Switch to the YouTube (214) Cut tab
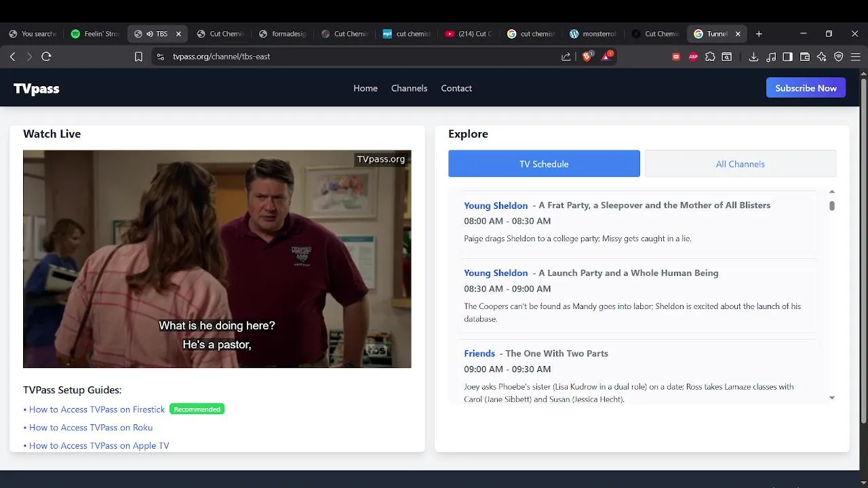868x488 pixels. tap(469, 34)
